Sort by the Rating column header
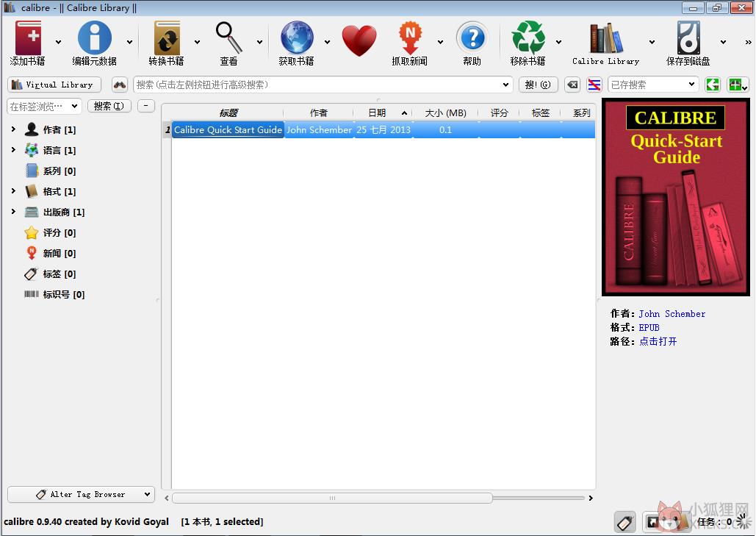This screenshot has width=756, height=536. tap(499, 113)
